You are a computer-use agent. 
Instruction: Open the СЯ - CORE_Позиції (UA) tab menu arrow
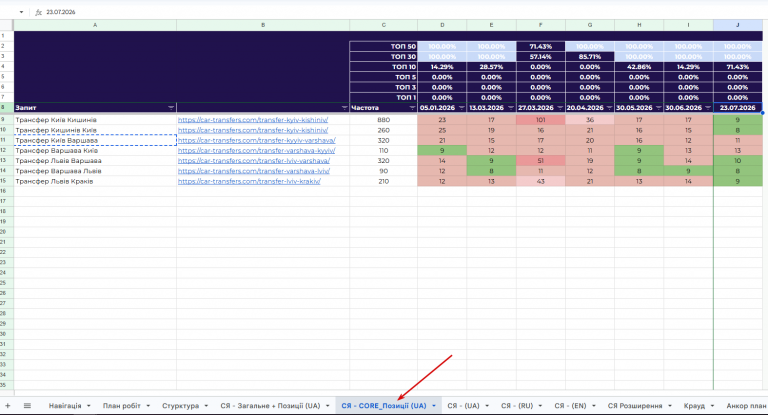(434, 406)
